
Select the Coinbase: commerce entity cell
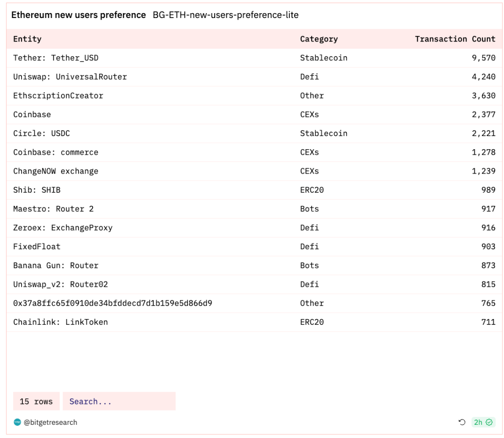pyautogui.click(x=56, y=152)
